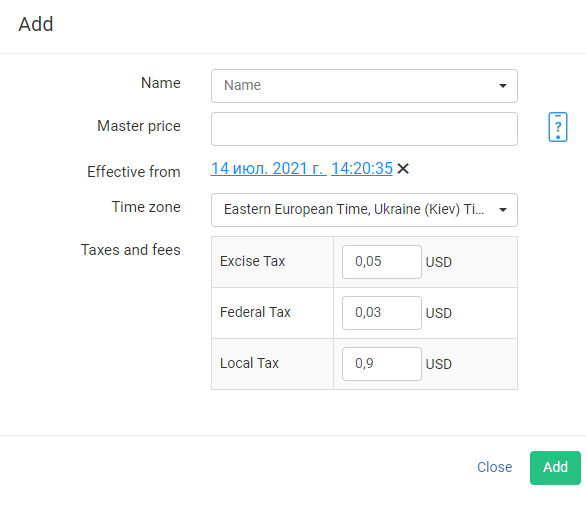
Task: Click the Local Tax row label
Action: (249, 363)
